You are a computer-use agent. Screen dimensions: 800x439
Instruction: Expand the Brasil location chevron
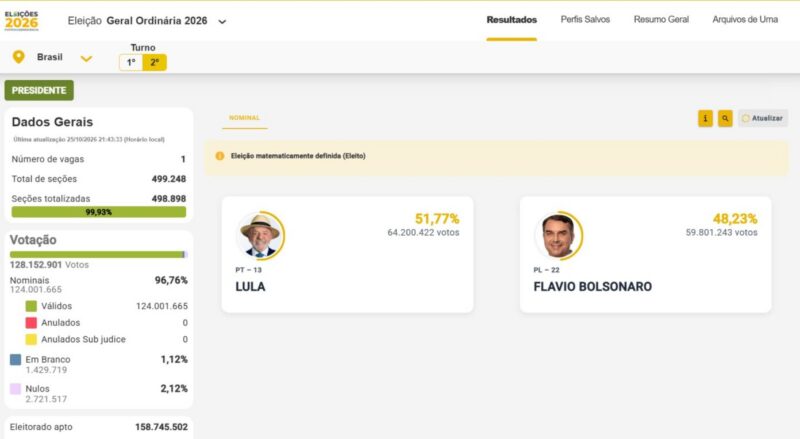(x=86, y=58)
